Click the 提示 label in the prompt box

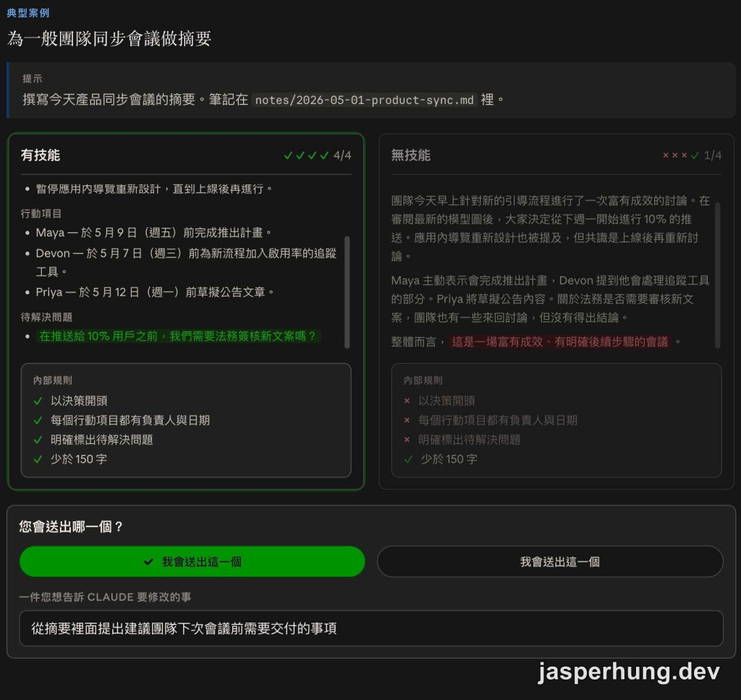point(32,78)
